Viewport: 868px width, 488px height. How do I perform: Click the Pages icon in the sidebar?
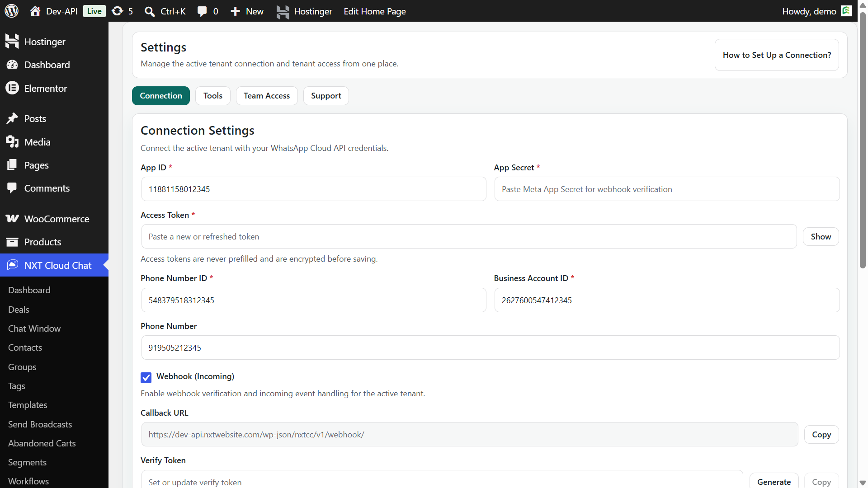point(12,165)
